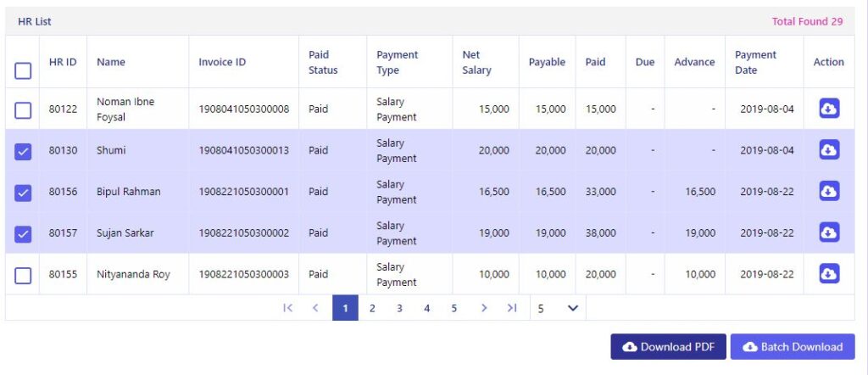Uncheck the Bipul Rahman row checkbox

(23, 193)
